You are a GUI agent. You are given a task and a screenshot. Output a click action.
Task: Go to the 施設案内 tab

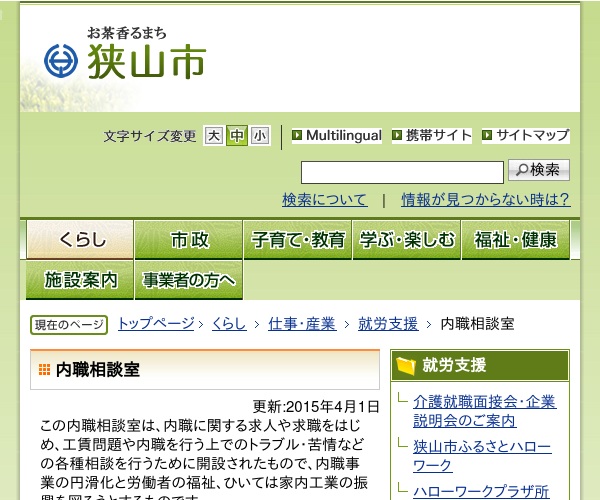coord(80,280)
